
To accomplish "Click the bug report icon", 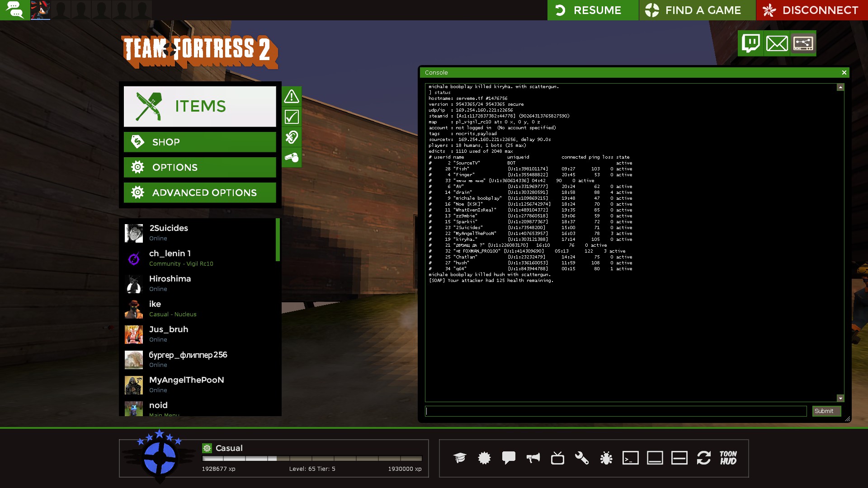I will point(606,458).
